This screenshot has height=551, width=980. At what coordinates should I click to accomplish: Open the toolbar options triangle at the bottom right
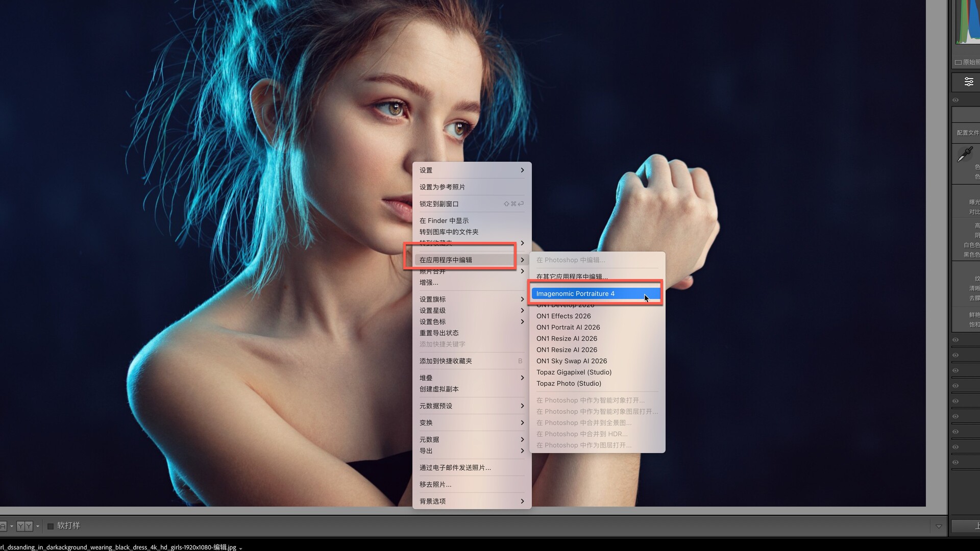[939, 526]
